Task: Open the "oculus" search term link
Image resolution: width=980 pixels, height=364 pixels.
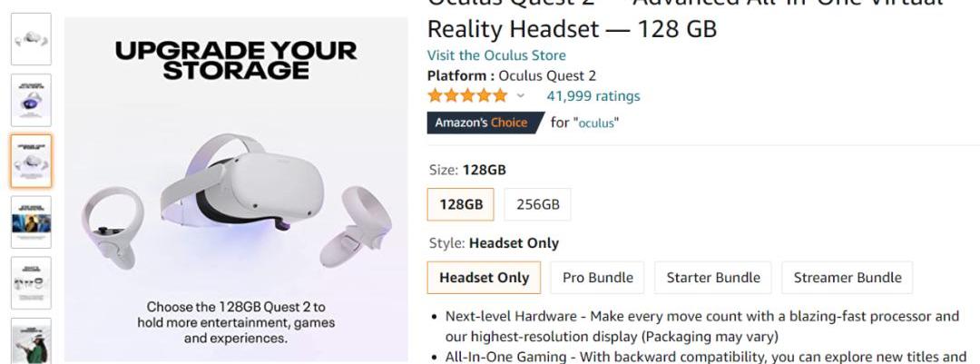Action: tap(596, 123)
